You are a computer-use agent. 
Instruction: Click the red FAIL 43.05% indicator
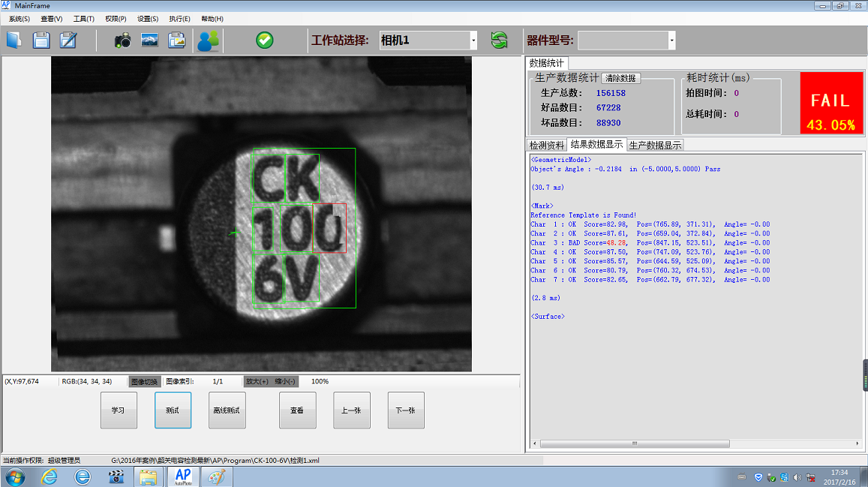(831, 103)
